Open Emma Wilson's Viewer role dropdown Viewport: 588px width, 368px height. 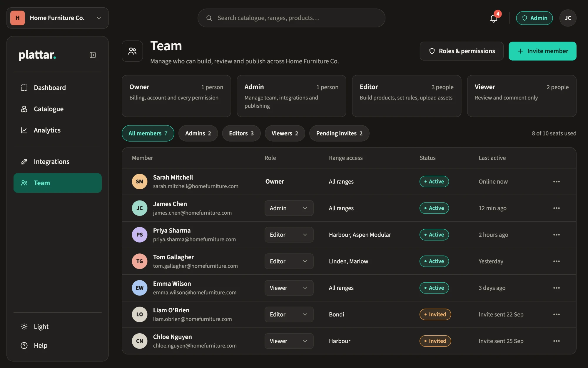[x=289, y=288]
